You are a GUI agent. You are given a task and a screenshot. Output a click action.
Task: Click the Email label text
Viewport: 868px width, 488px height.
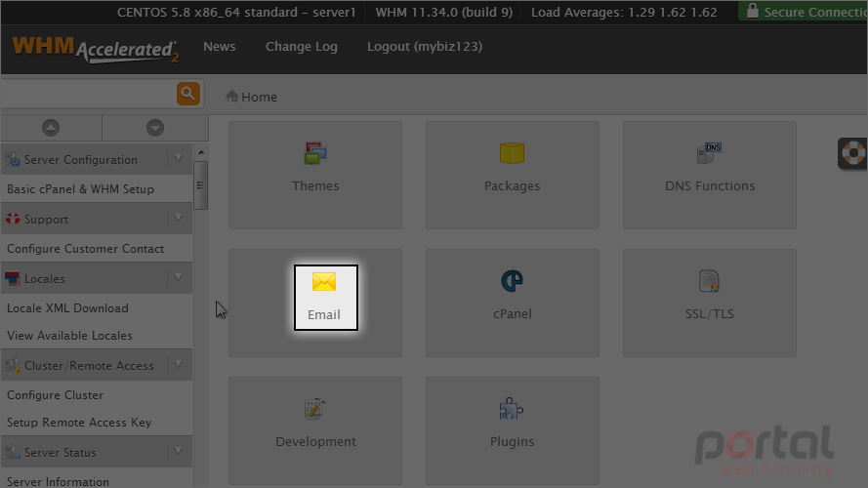[324, 315]
